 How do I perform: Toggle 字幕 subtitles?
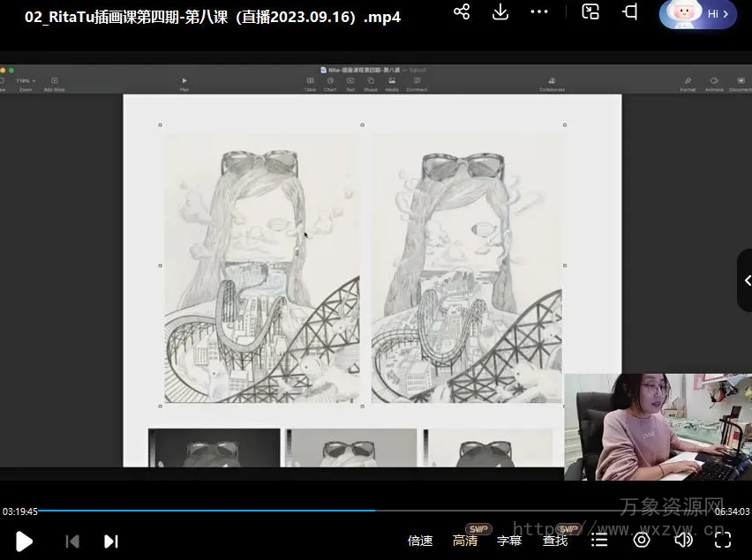point(509,541)
